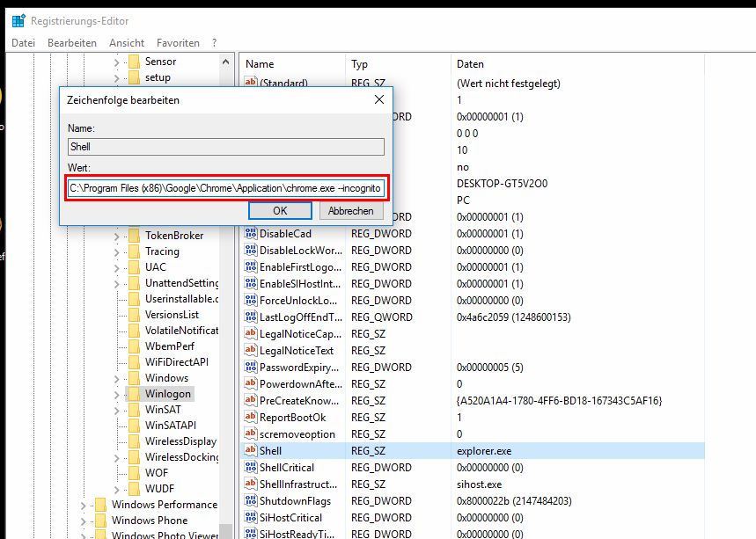Click the ShellCritical DWORD icon
Image resolution: width=756 pixels, height=539 pixels.
point(250,467)
